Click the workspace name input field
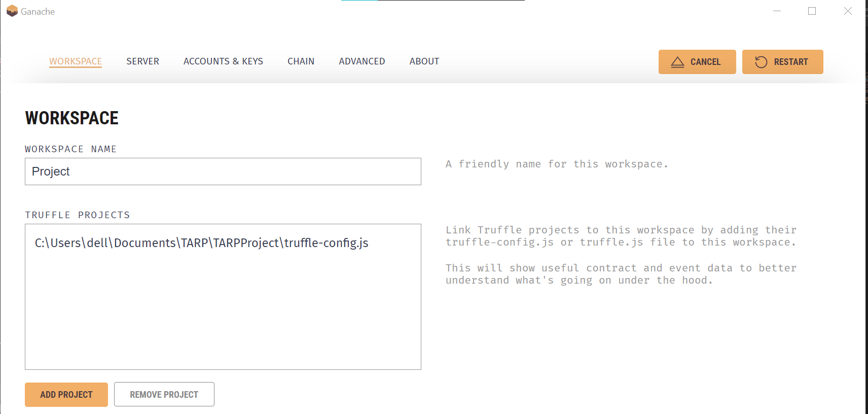The image size is (868, 414). click(x=223, y=171)
